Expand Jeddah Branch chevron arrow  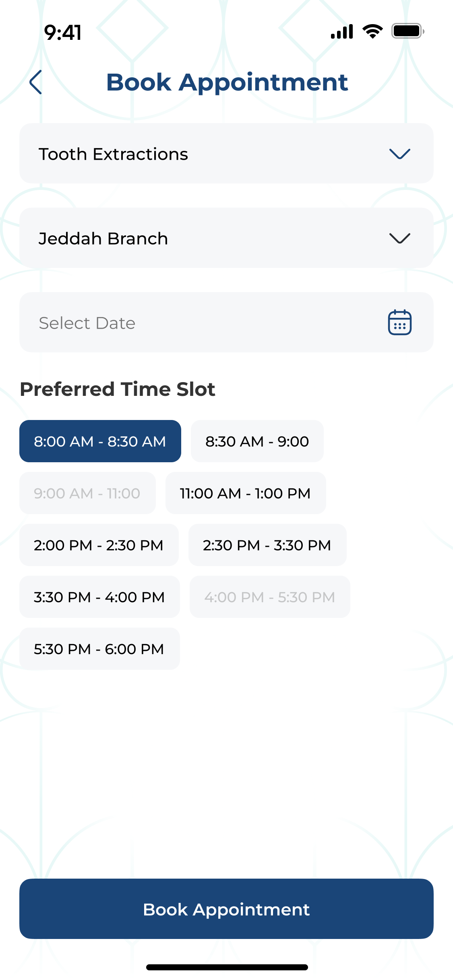point(399,238)
